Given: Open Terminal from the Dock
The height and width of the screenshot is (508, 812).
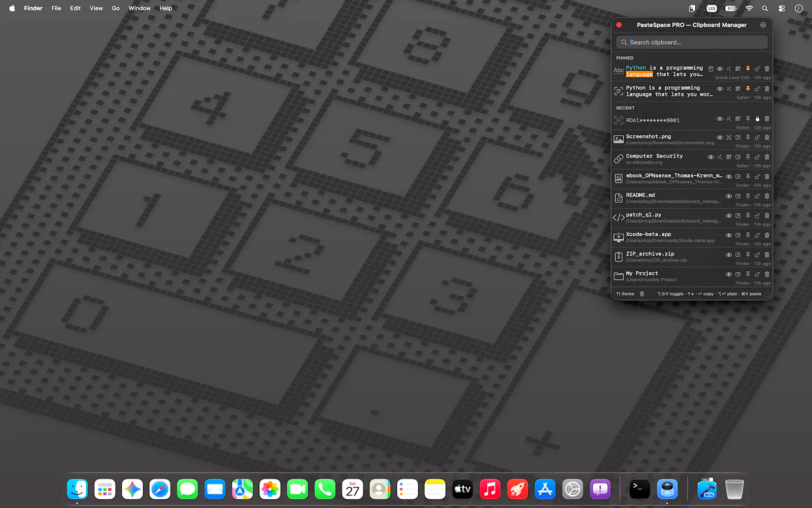Looking at the screenshot, I should click(639, 489).
